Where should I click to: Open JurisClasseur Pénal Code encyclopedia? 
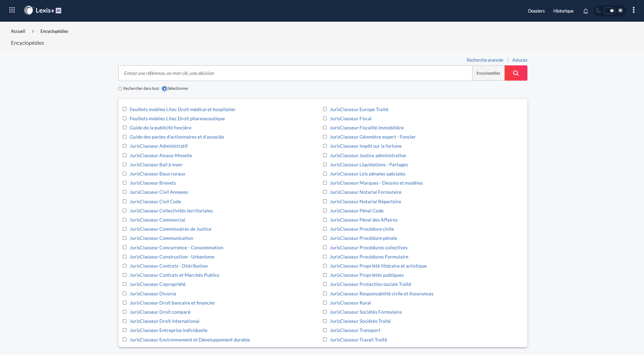(357, 211)
